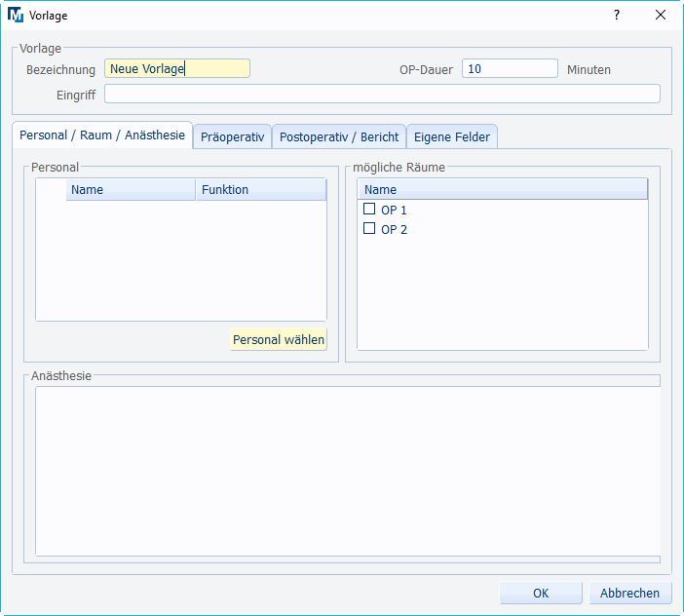Click the OP-Dauer minutes field

pyautogui.click(x=509, y=69)
